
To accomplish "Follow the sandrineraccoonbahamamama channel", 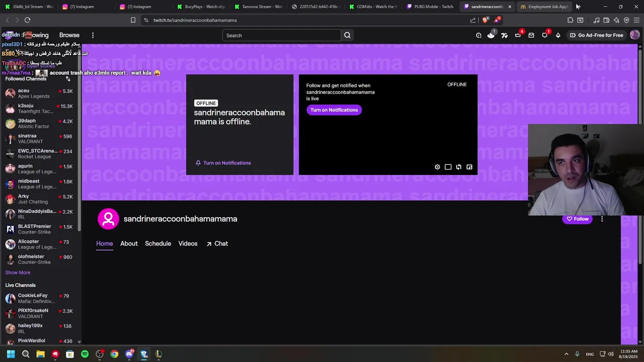I will (578, 219).
